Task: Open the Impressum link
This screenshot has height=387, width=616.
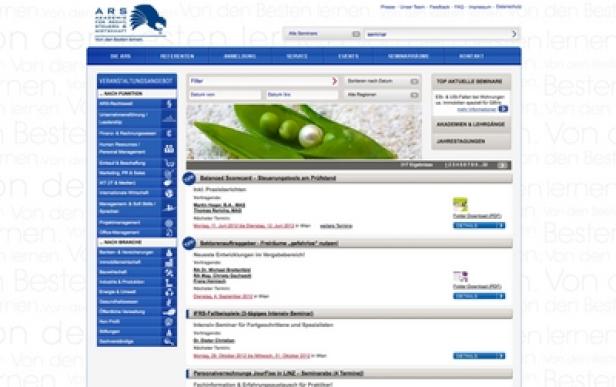Action: (480, 7)
